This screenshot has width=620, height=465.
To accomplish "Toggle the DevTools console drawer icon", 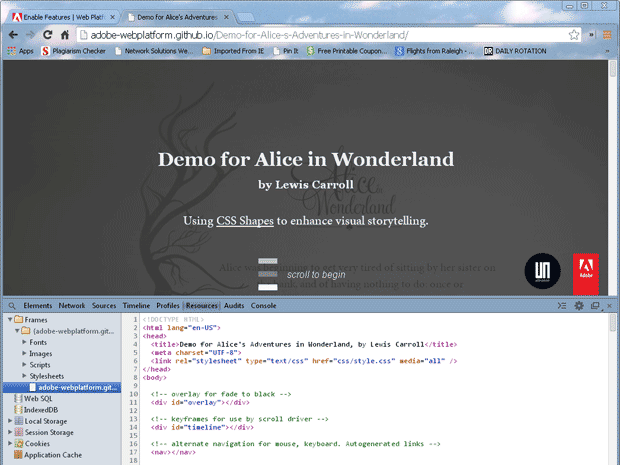I will 562,306.
